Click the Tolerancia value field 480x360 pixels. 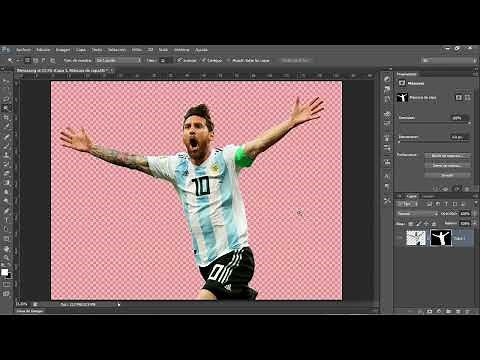click(x=165, y=60)
